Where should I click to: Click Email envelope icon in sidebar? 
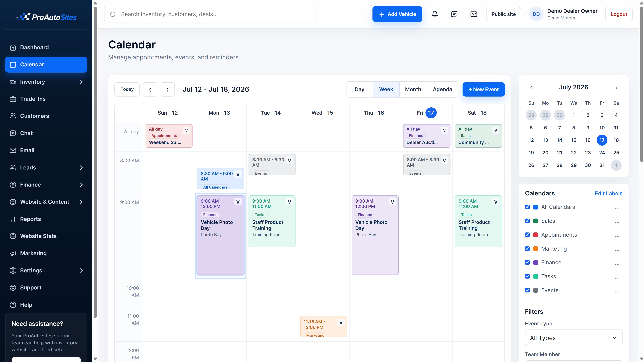tap(13, 150)
